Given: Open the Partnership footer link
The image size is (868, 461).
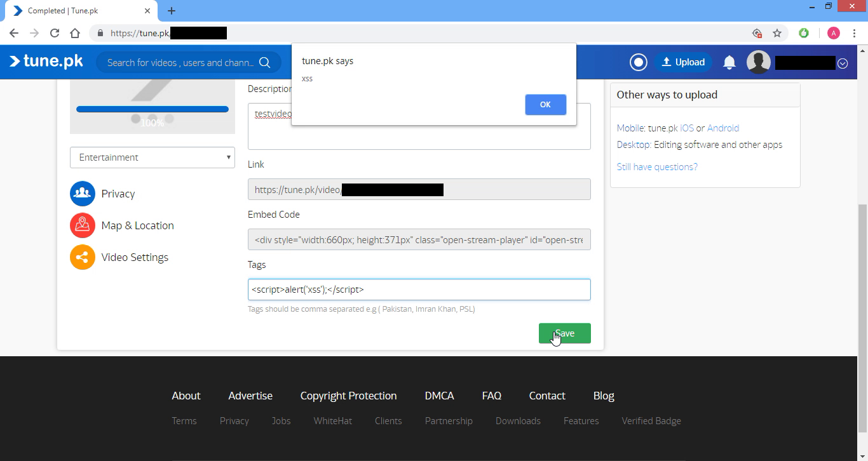Looking at the screenshot, I should coord(449,421).
